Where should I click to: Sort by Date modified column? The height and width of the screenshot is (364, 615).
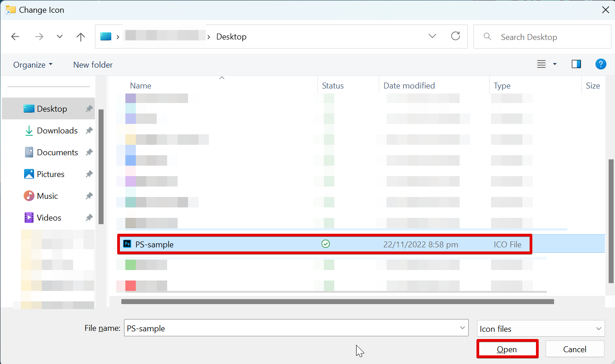click(409, 86)
